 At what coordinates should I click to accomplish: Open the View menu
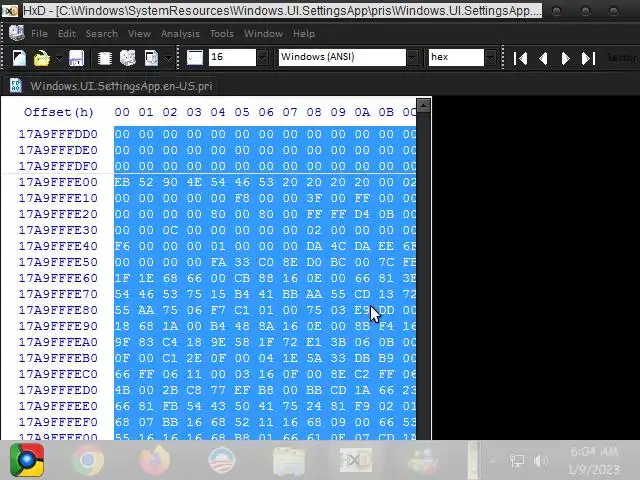coord(139,33)
